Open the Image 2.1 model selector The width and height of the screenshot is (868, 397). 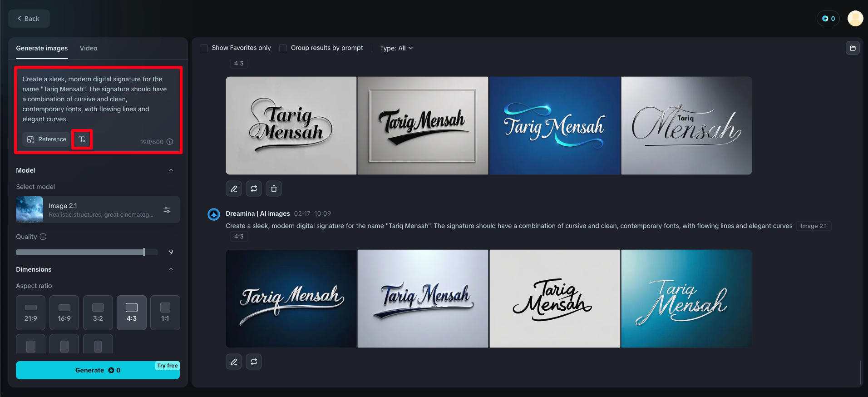click(98, 210)
